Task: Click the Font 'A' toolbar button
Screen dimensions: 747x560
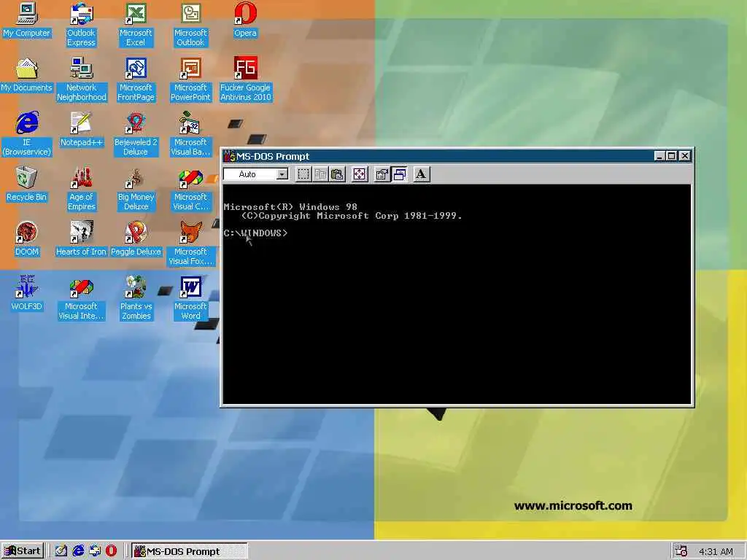Action: pyautogui.click(x=421, y=174)
